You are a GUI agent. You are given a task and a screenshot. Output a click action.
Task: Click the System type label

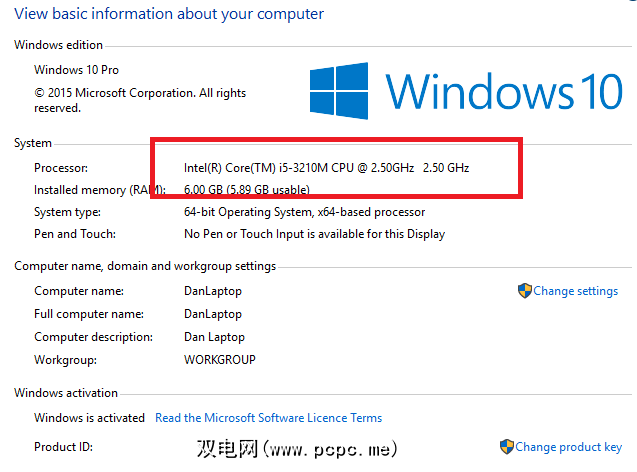(67, 212)
